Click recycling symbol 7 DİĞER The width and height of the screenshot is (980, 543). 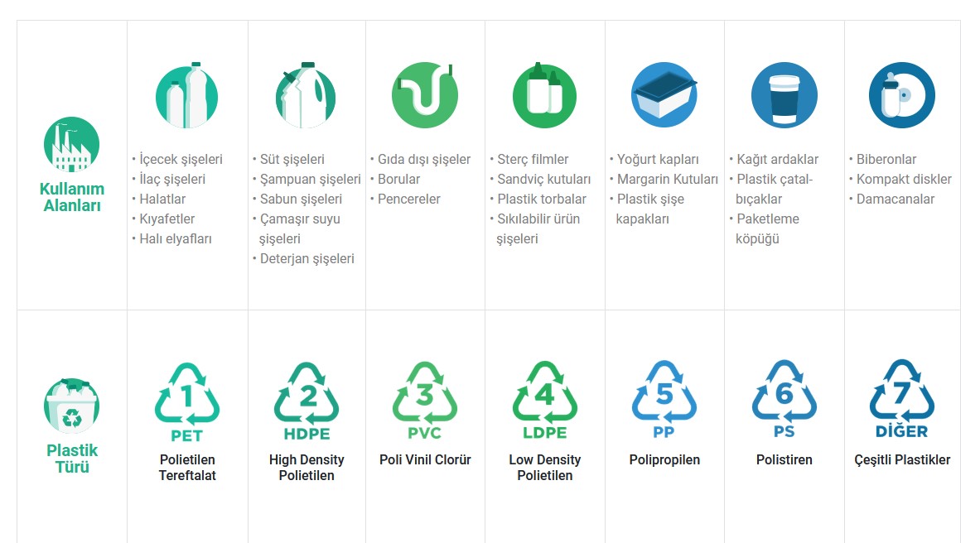pos(902,399)
